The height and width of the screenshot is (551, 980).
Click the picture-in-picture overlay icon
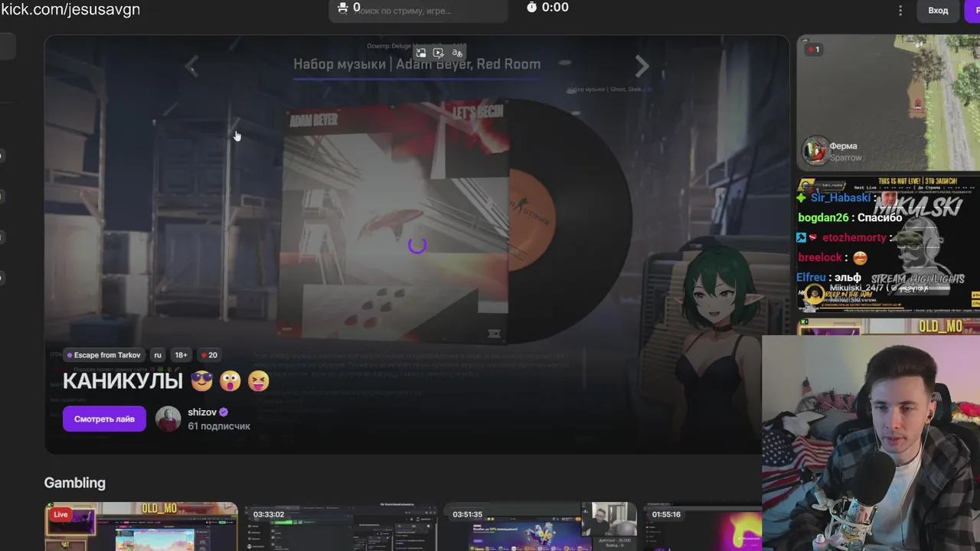point(421,53)
